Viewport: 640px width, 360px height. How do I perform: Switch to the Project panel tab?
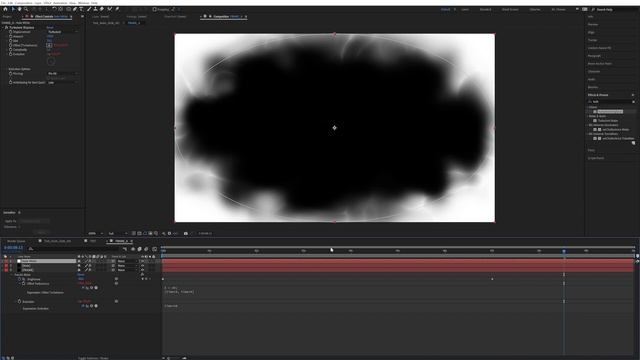point(7,17)
